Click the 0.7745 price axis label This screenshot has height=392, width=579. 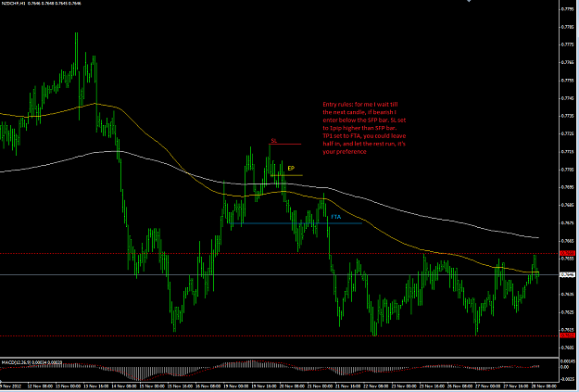568,98
